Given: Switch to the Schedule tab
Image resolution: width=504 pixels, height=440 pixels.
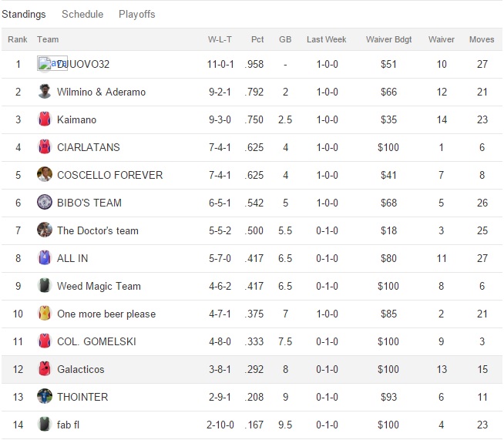Looking at the screenshot, I should click(x=82, y=14).
